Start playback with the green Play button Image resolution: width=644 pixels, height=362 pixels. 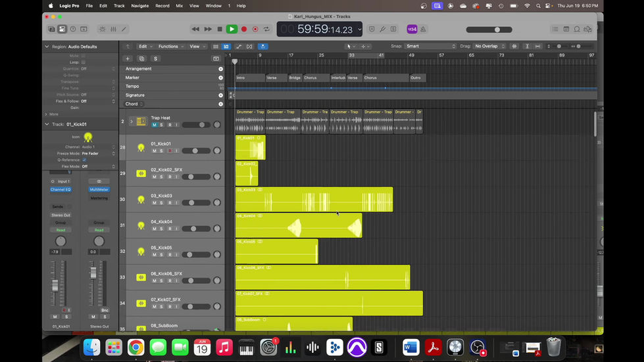point(232,29)
